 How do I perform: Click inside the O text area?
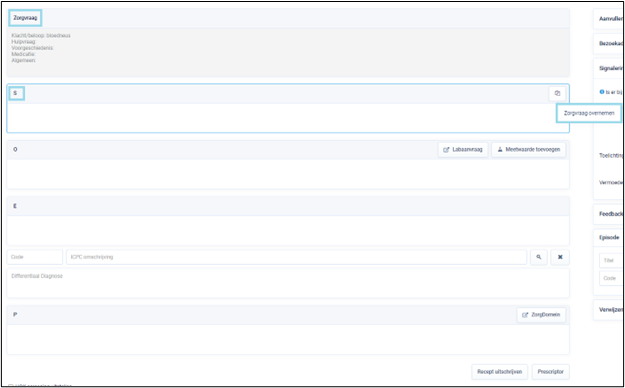tap(288, 174)
